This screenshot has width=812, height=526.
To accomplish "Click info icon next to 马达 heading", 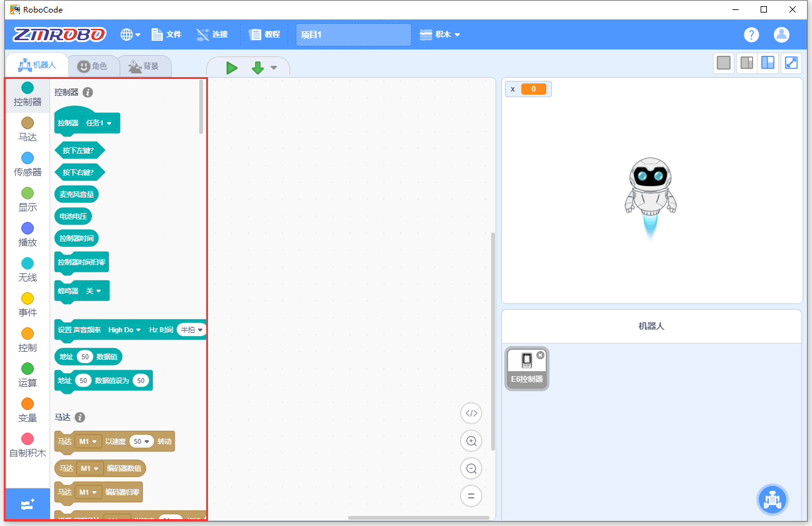I will point(80,417).
